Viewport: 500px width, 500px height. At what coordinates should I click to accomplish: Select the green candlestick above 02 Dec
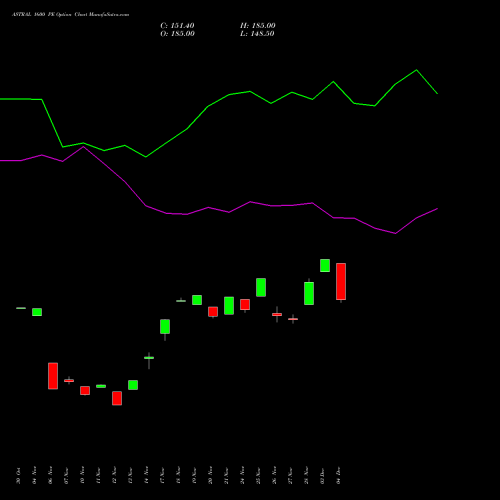(325, 266)
